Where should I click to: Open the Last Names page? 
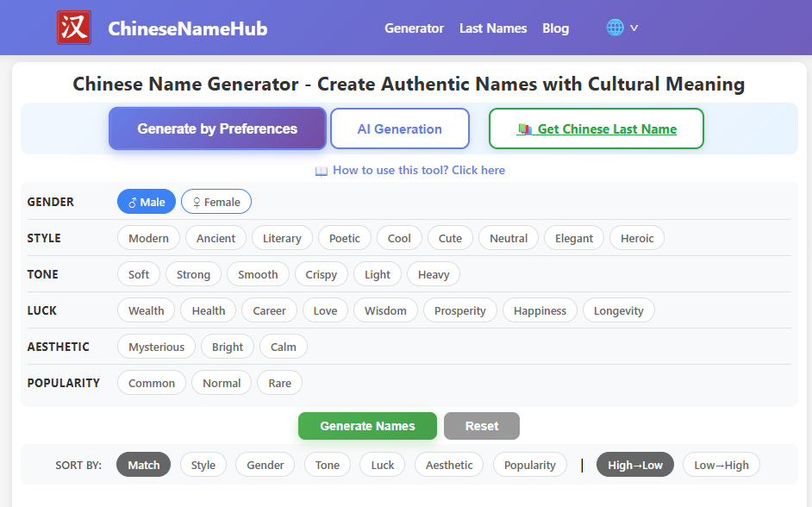pyautogui.click(x=493, y=28)
